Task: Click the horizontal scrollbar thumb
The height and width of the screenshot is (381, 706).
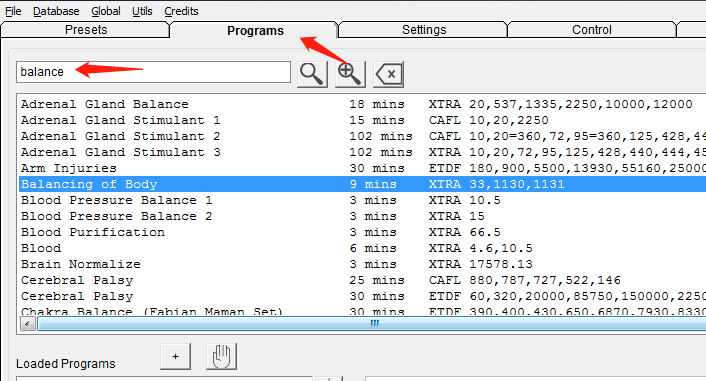Action: (x=374, y=324)
